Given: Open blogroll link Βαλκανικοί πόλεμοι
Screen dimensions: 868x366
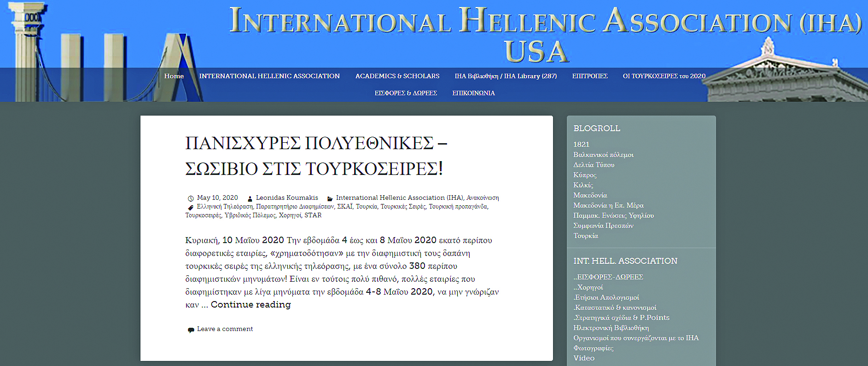Looking at the screenshot, I should (x=603, y=154).
